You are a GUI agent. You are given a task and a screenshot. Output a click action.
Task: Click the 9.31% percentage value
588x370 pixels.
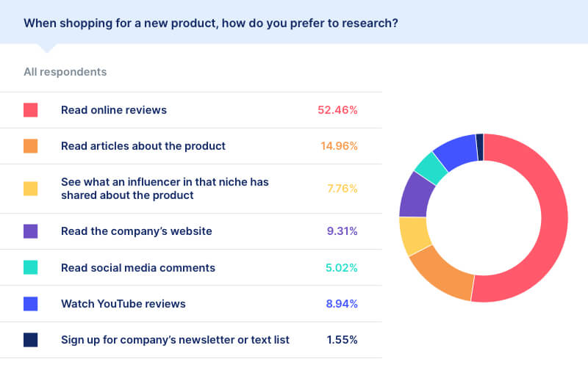(x=342, y=231)
